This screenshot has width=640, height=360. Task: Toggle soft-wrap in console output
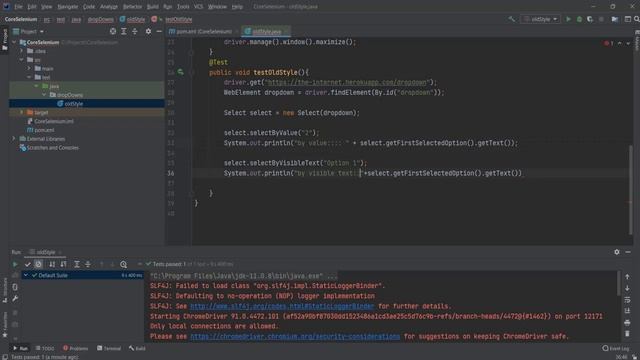[x=627, y=300]
